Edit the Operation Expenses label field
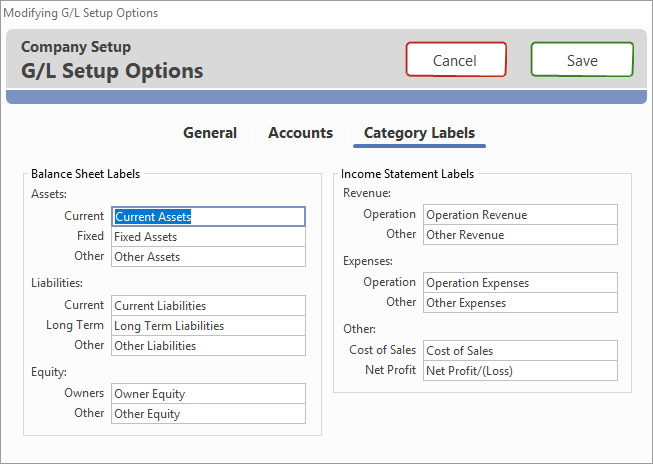This screenshot has width=653, height=464. pyautogui.click(x=520, y=282)
